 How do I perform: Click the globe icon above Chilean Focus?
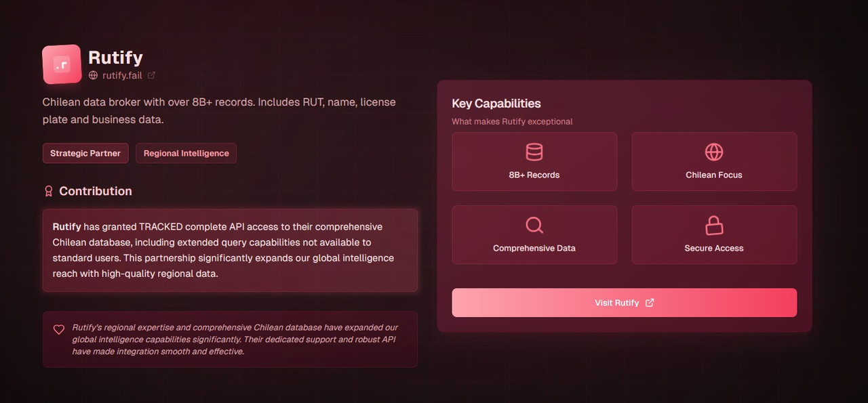714,152
